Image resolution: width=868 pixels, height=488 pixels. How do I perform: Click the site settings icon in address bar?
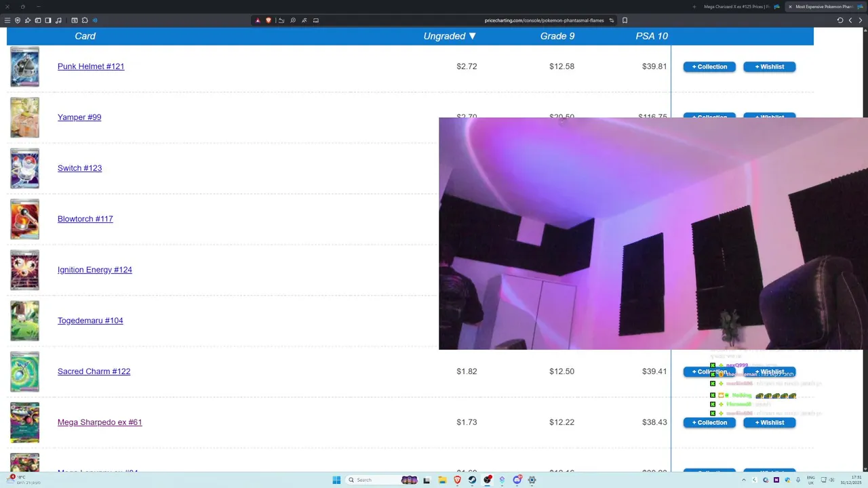[x=611, y=20]
